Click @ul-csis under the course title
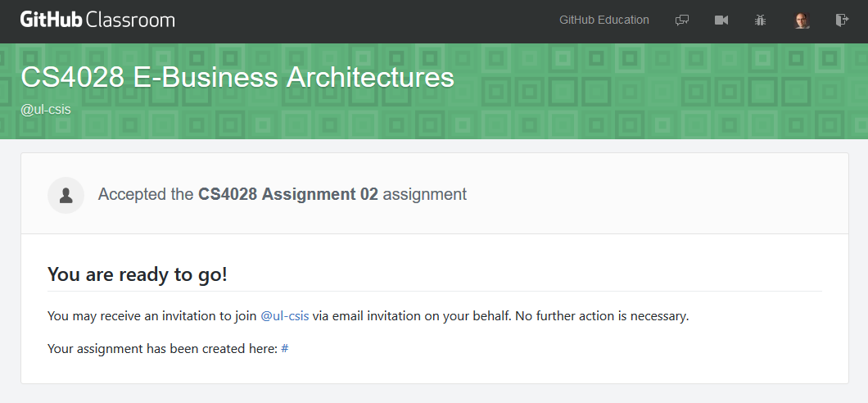This screenshot has height=403, width=868. 45,110
